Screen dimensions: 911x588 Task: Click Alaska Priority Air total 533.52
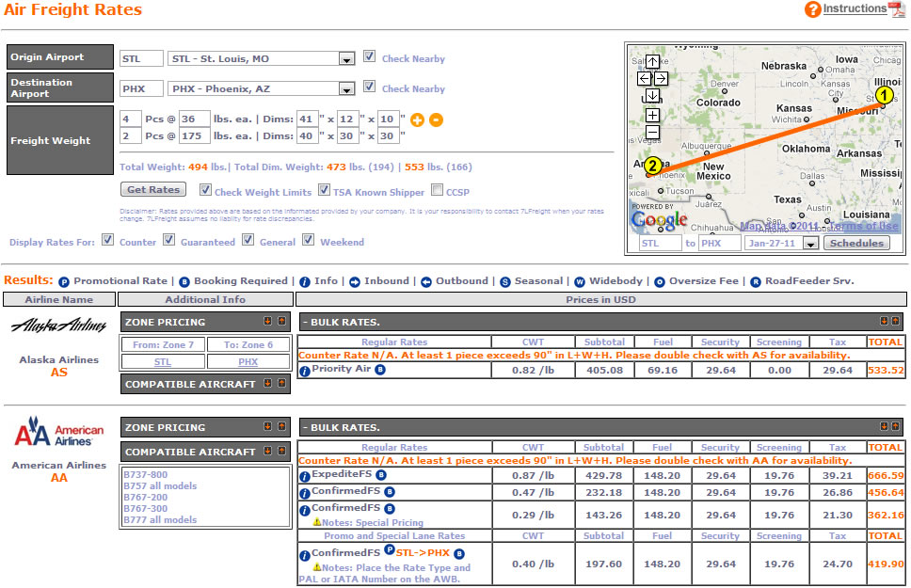(886, 371)
